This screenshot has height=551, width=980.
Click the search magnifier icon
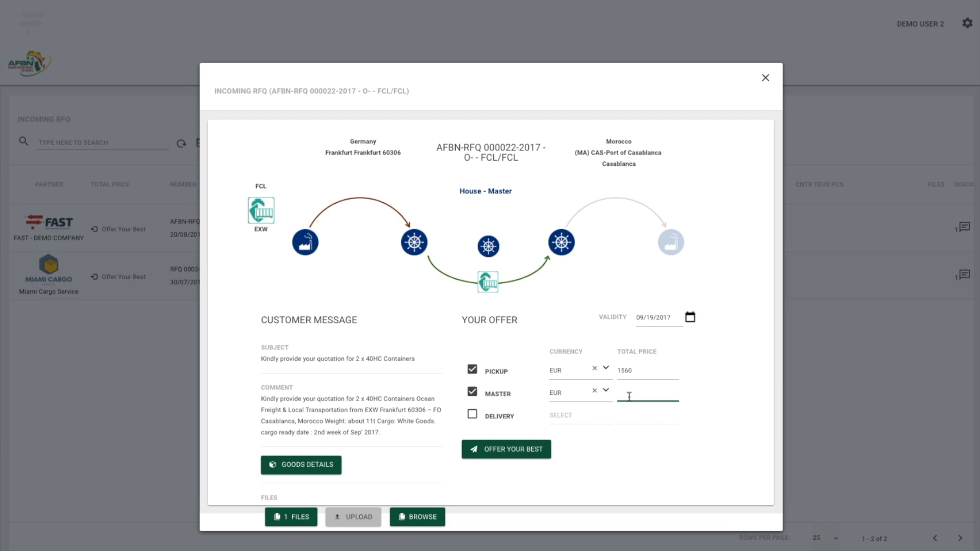(x=23, y=141)
